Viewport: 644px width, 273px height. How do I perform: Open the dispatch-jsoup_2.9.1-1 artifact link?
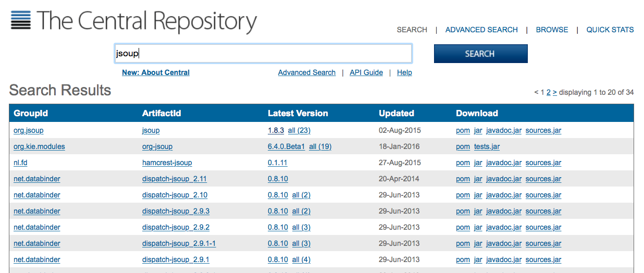click(x=179, y=243)
